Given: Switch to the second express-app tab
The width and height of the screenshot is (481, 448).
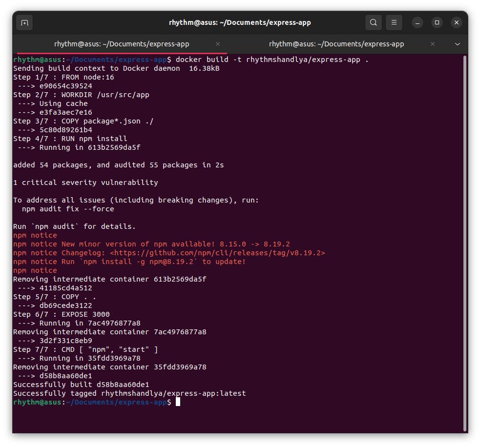Looking at the screenshot, I should pyautogui.click(x=336, y=44).
